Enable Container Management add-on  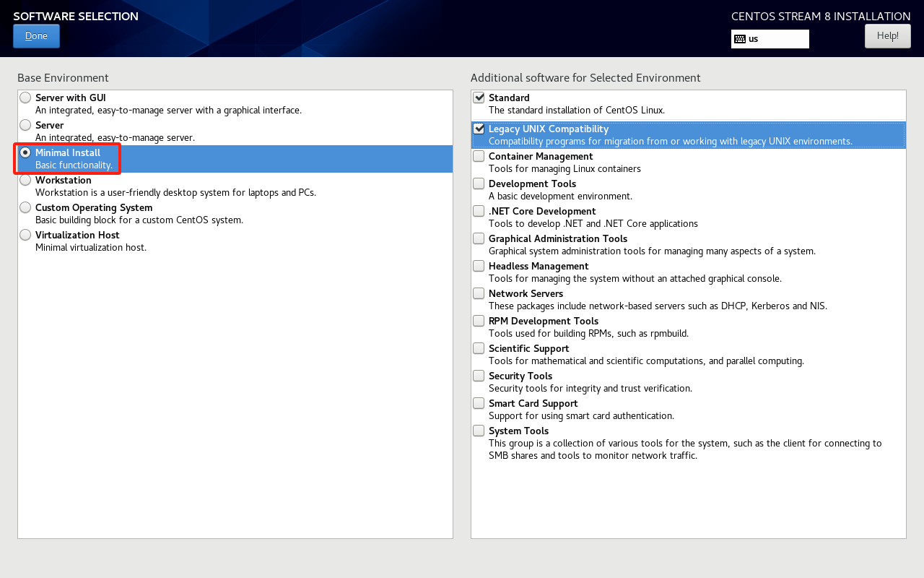(479, 156)
